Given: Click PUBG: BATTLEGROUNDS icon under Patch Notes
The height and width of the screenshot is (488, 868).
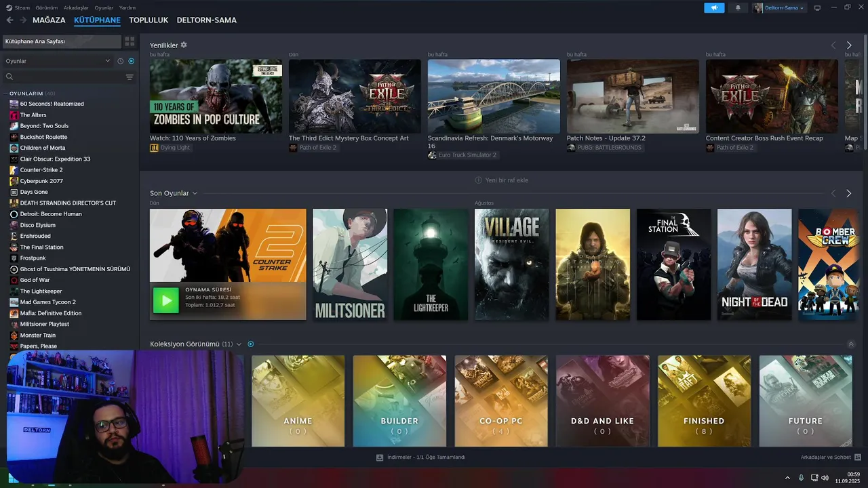Looking at the screenshot, I should coord(571,147).
